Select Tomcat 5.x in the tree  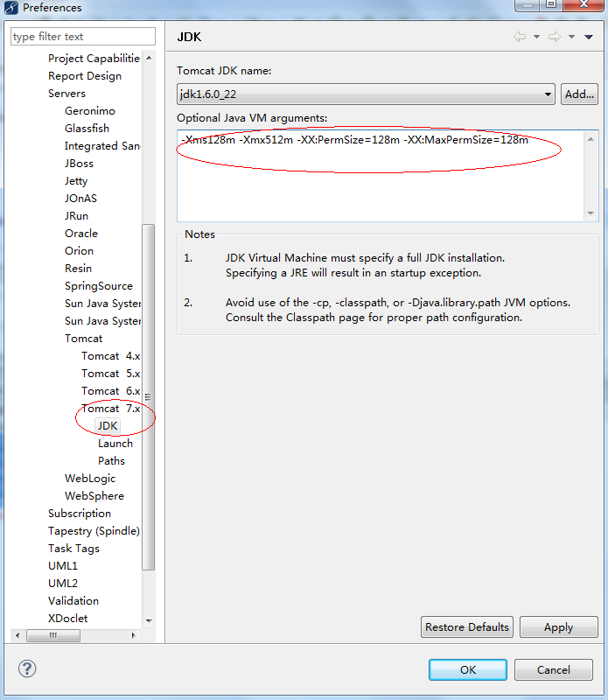click(x=111, y=374)
